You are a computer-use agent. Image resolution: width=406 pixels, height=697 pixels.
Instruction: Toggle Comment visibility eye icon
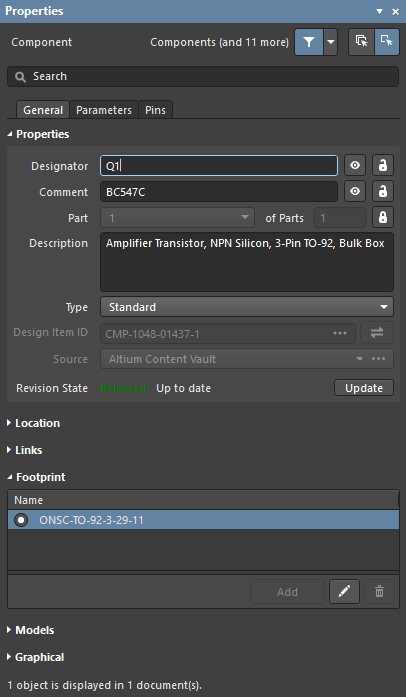tap(354, 192)
